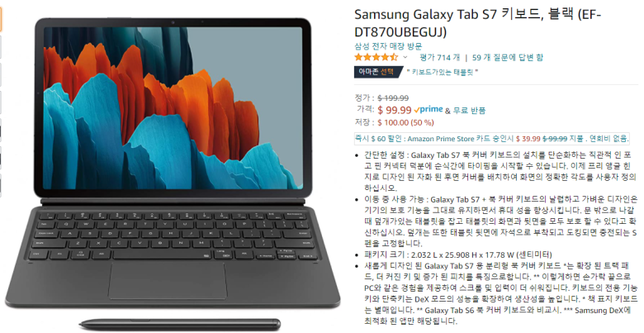Click the $39.99 discounted card price
This screenshot has width=644, height=333.
[x=528, y=139]
